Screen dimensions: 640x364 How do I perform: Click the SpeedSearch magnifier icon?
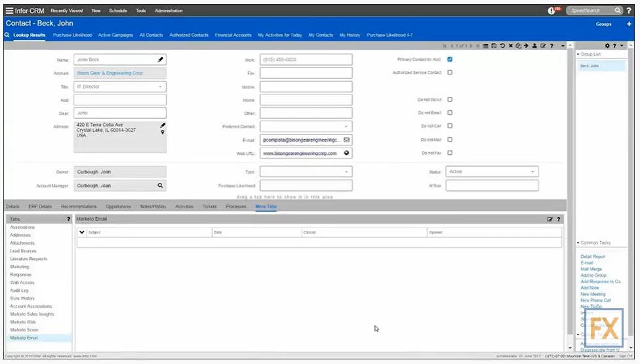click(618, 10)
